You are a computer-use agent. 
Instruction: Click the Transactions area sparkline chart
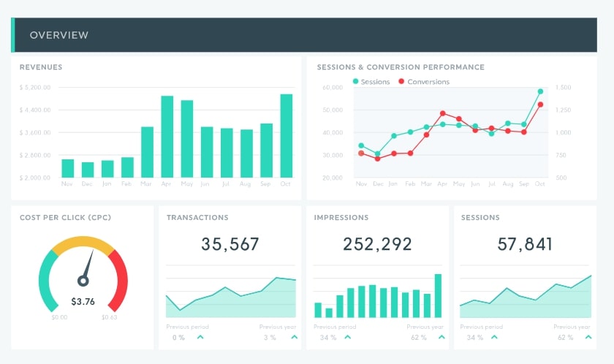coord(231,297)
